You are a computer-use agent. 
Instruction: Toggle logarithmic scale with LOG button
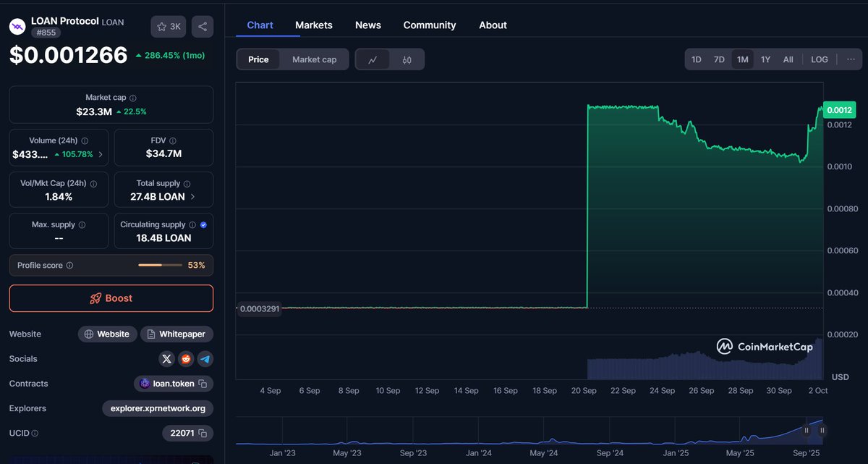pos(819,59)
